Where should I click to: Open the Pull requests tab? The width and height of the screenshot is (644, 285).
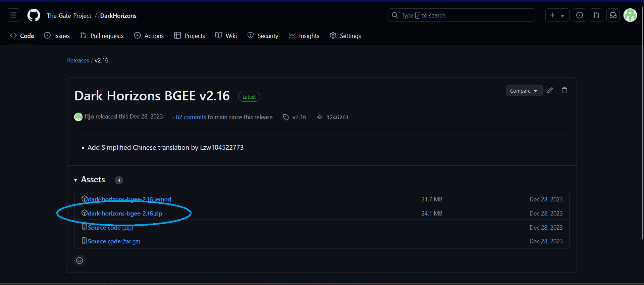(102, 36)
